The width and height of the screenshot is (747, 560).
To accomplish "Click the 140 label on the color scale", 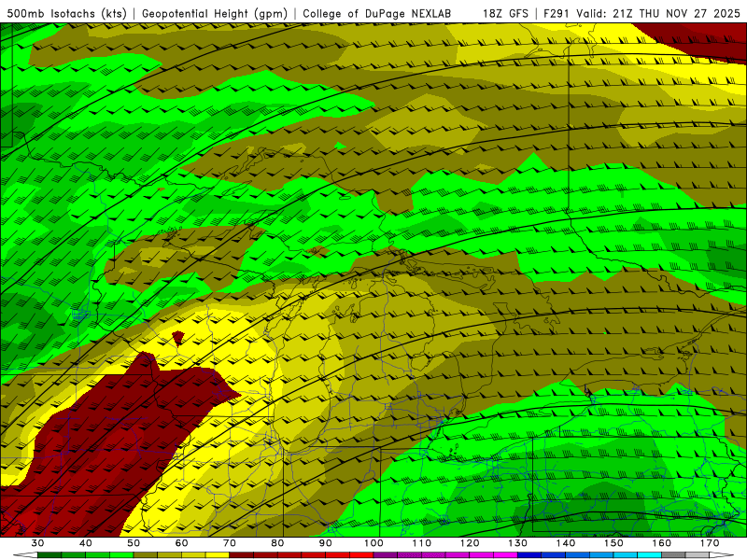I will 566,543.
